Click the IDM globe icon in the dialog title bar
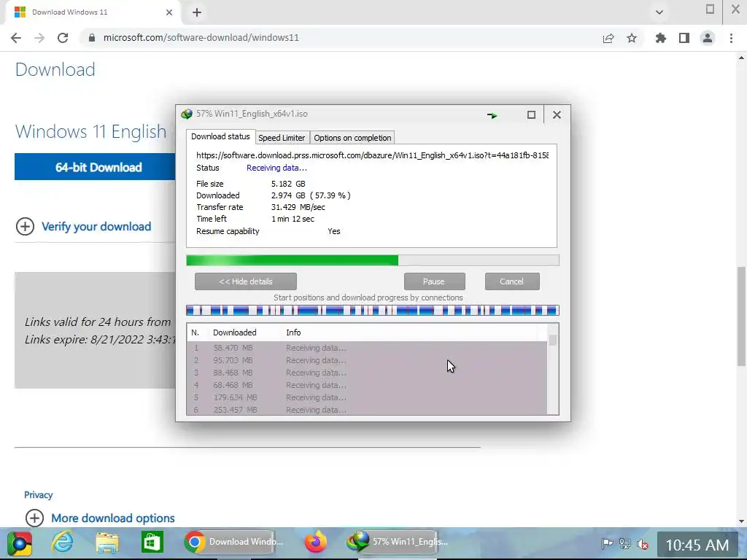747x560 pixels. coord(186,114)
